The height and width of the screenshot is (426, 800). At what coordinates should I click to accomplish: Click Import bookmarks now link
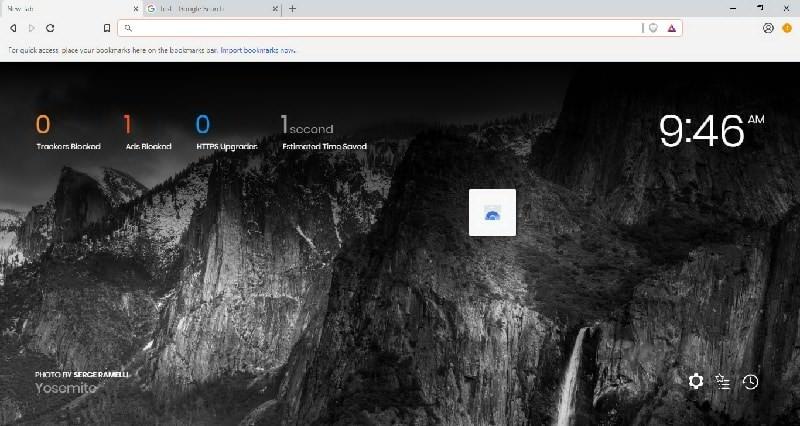[258, 51]
